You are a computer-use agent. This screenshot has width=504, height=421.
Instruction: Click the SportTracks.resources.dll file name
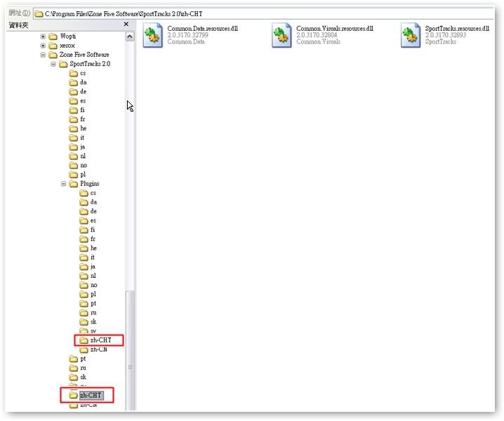click(x=457, y=29)
